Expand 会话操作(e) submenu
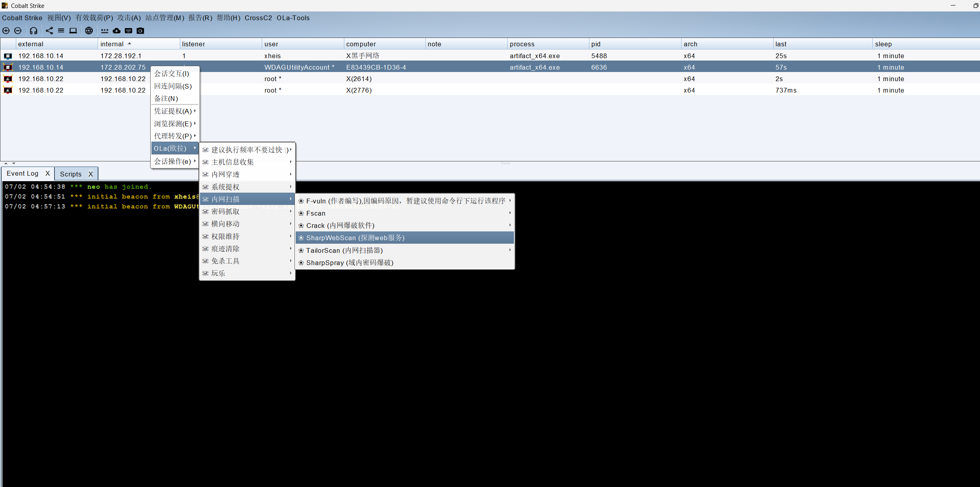 coord(175,161)
